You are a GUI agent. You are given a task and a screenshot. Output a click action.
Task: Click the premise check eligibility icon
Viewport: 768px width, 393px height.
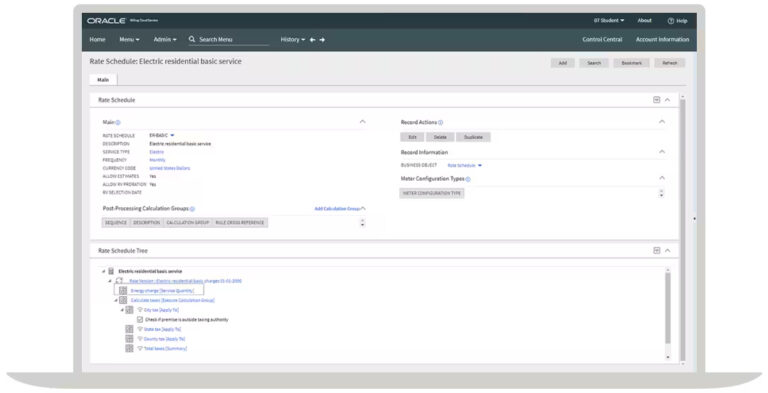pos(140,319)
